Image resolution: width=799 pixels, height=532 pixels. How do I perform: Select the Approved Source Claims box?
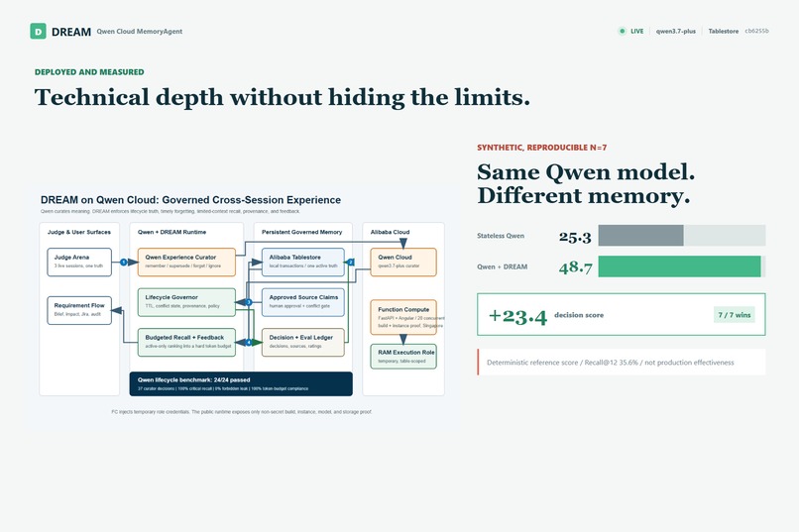(303, 302)
